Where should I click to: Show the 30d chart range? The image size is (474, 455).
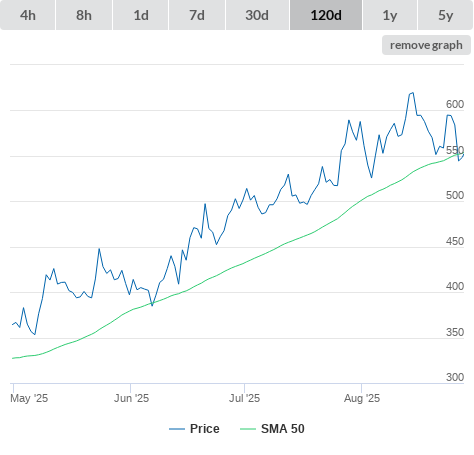click(x=257, y=15)
